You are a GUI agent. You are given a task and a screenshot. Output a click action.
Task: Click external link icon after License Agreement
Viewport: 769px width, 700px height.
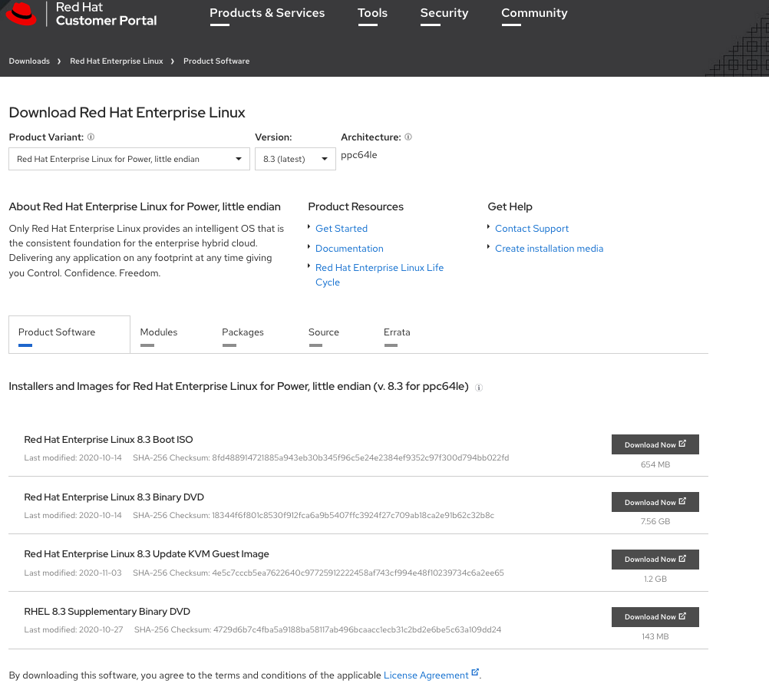click(x=475, y=672)
